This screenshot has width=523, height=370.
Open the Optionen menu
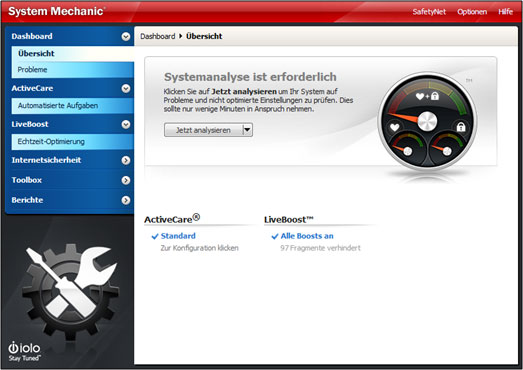pos(472,12)
